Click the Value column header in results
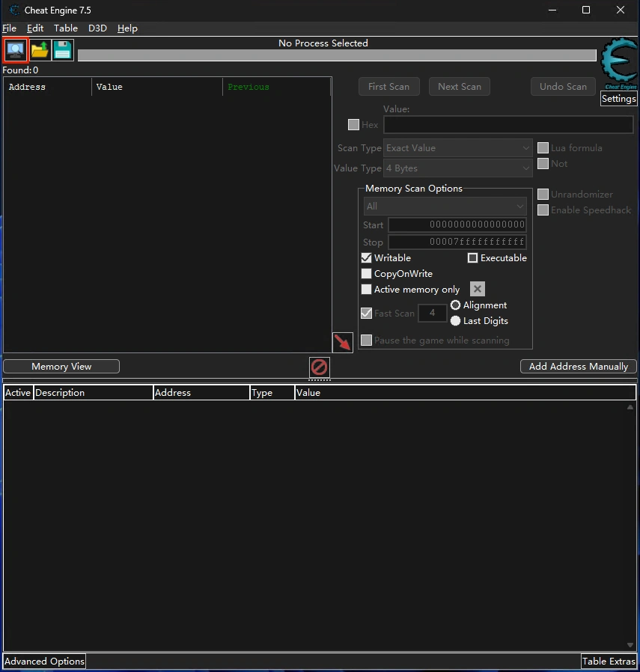Viewport: 640px width, 672px height. click(157, 87)
